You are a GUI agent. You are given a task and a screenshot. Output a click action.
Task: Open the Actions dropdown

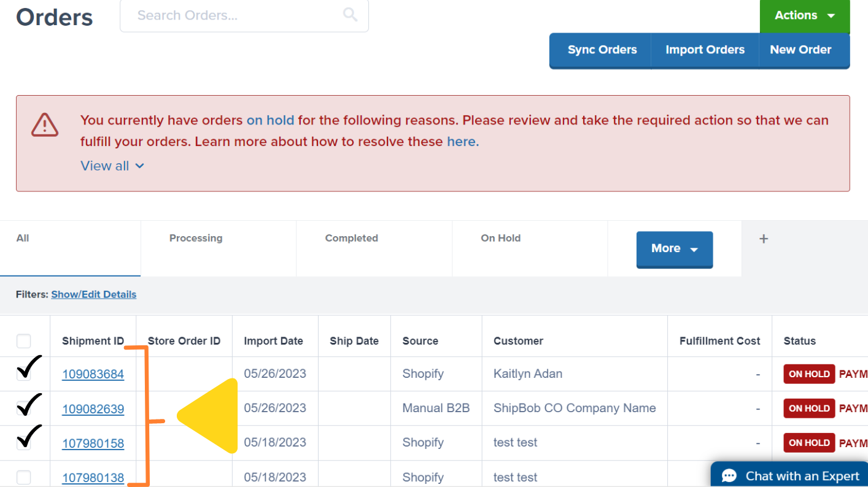(804, 15)
